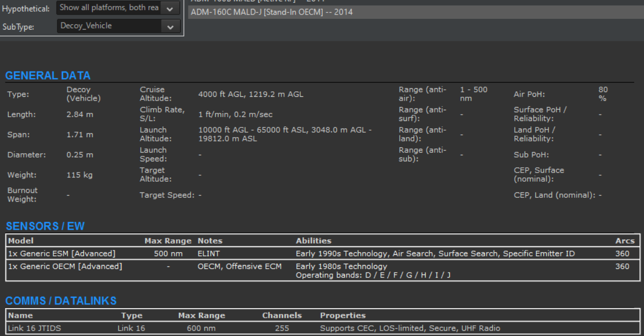
Task: Click the COMMS / DATALINKS section heading
Action: (x=61, y=301)
